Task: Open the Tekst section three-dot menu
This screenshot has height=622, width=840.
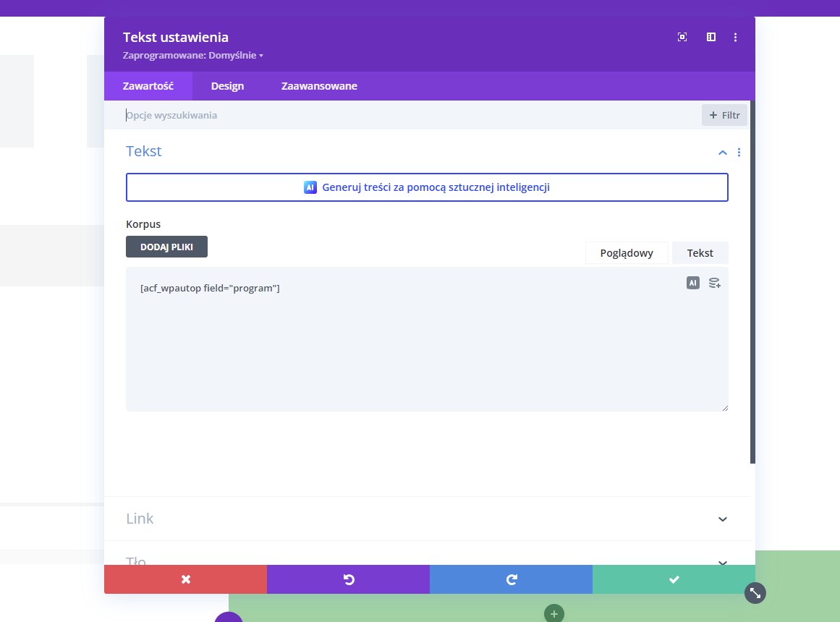Action: [739, 152]
